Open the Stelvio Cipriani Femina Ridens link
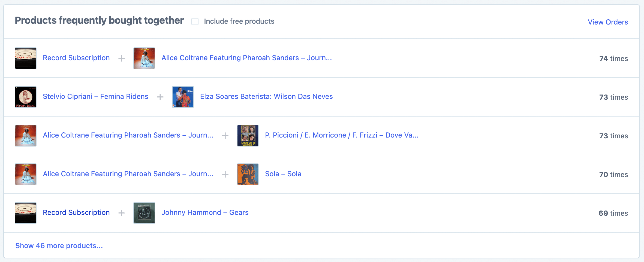The width and height of the screenshot is (644, 262). 95,96
